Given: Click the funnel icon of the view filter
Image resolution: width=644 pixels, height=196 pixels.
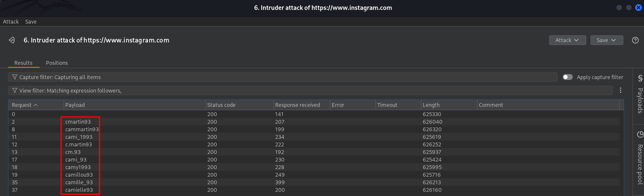Looking at the screenshot, I should 15,90.
